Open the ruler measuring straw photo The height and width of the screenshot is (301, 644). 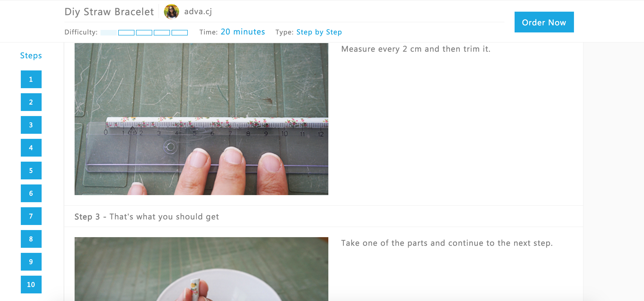click(x=201, y=119)
